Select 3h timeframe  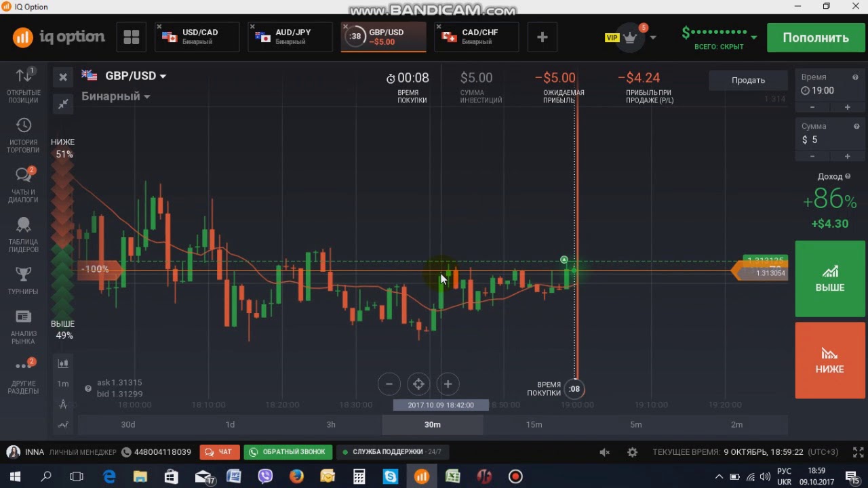pyautogui.click(x=331, y=424)
